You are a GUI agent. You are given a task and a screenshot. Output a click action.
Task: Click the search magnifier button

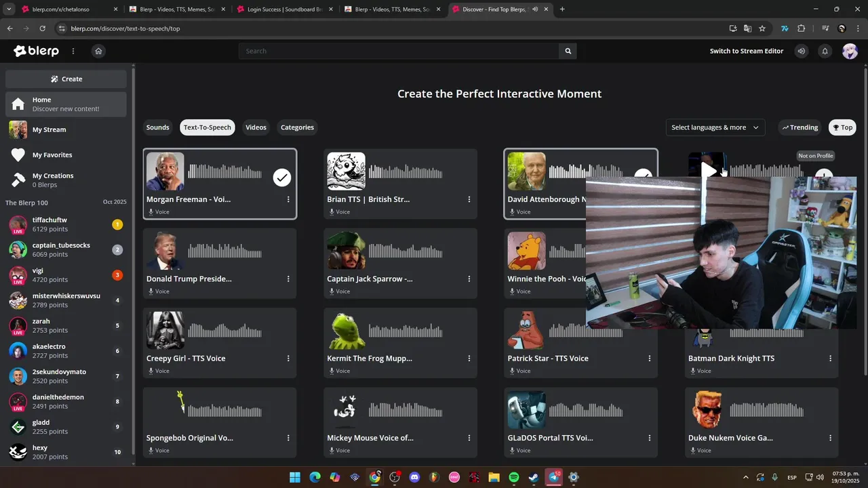[x=568, y=51]
